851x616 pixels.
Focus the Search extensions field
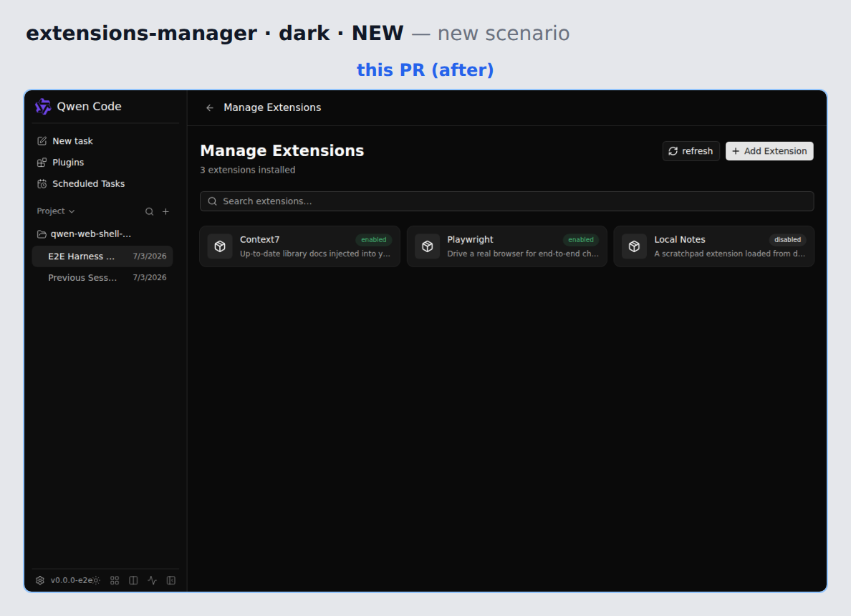(507, 201)
